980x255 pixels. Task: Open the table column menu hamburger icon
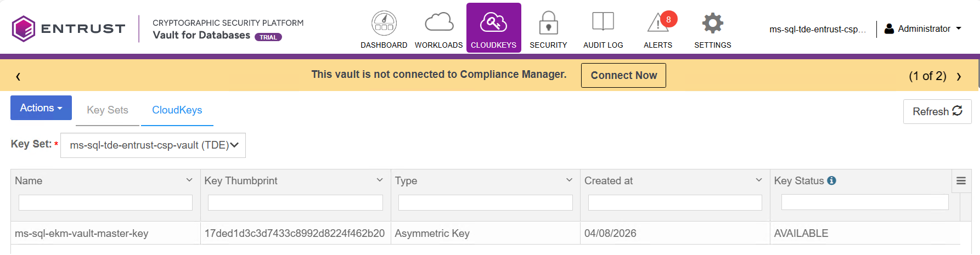tap(961, 181)
